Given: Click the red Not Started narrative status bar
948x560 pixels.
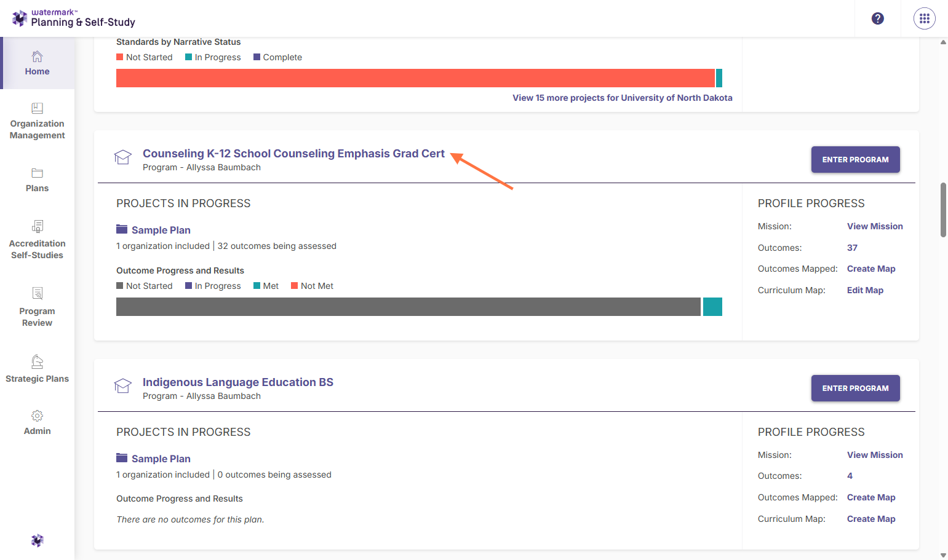Looking at the screenshot, I should (415, 78).
